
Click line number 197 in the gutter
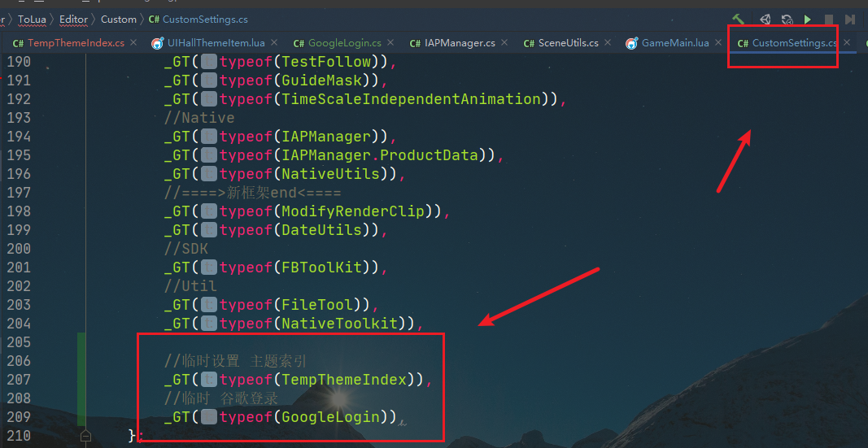pyautogui.click(x=19, y=193)
